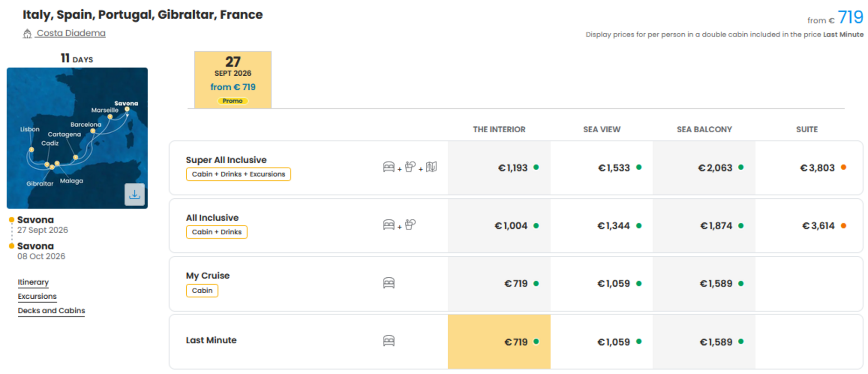Select the 27 Sept 2026 departure tab
This screenshot has height=374, width=868.
pos(233,80)
